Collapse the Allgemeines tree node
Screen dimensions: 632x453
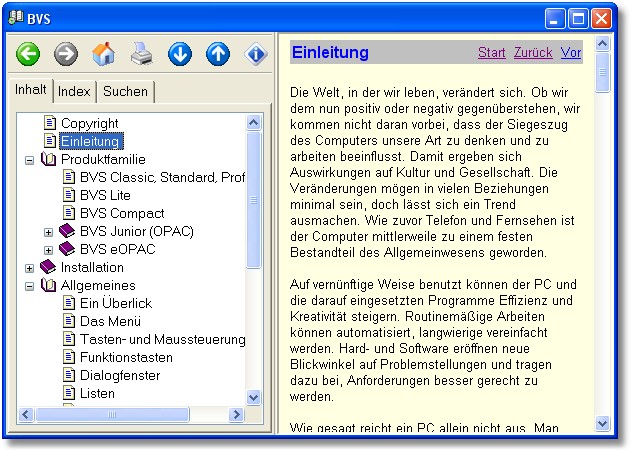tap(29, 286)
